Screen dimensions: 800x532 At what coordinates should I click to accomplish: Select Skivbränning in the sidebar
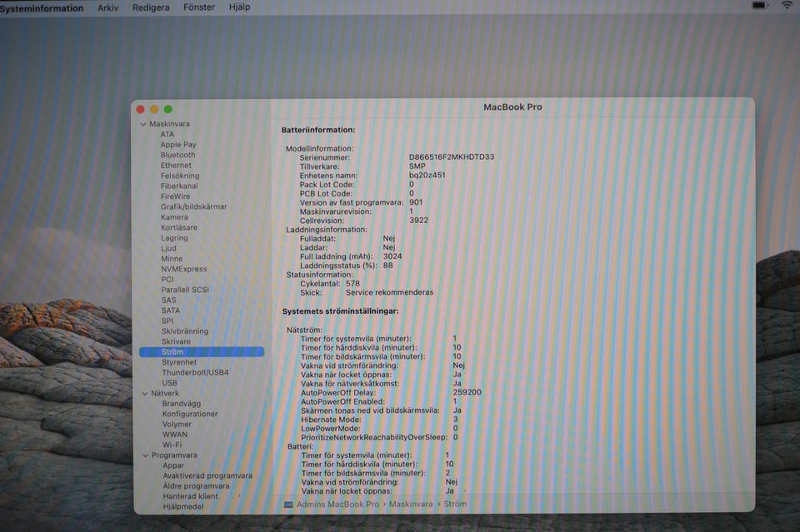click(185, 331)
